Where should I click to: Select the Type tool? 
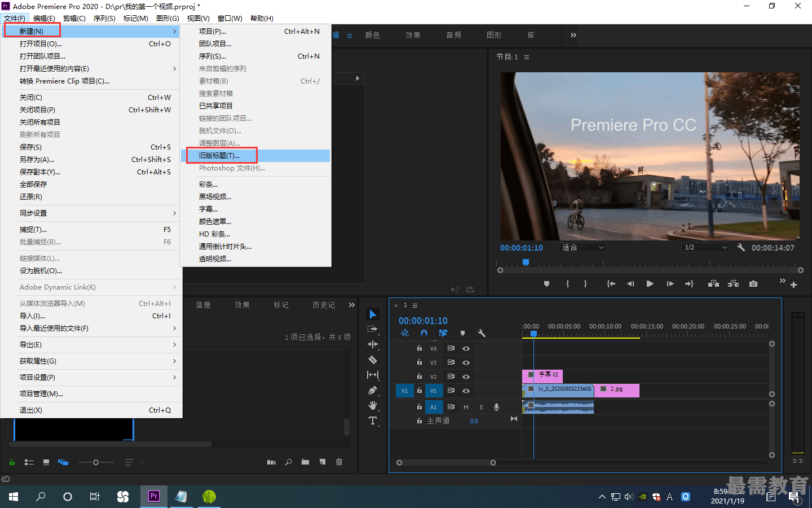[x=373, y=421]
